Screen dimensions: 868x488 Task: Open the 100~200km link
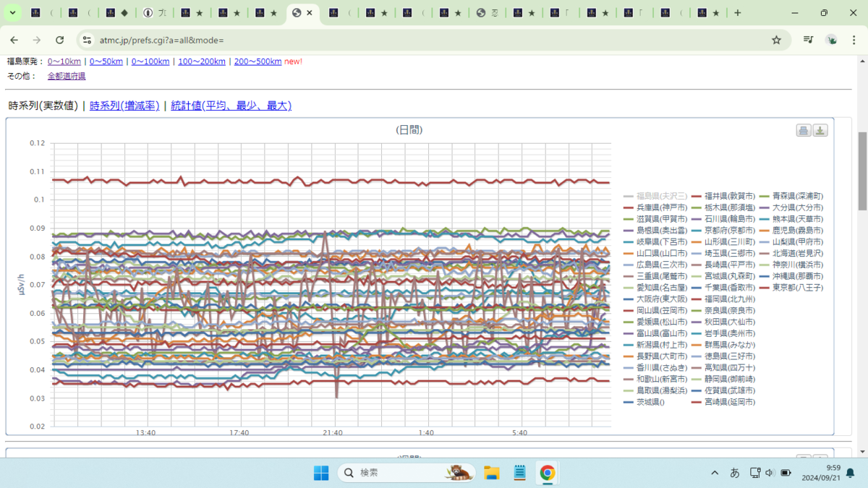click(x=202, y=61)
